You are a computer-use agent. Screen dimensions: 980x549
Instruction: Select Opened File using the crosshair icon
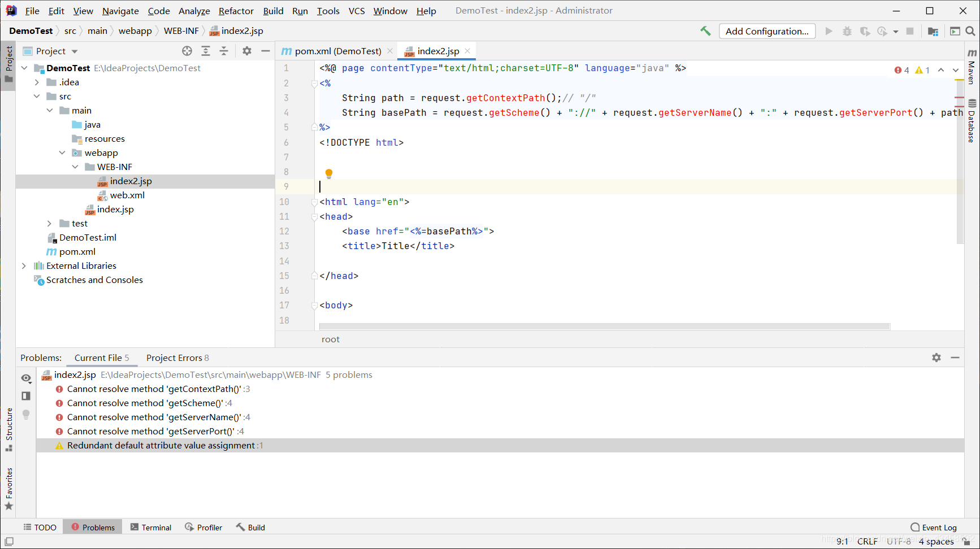pos(187,51)
